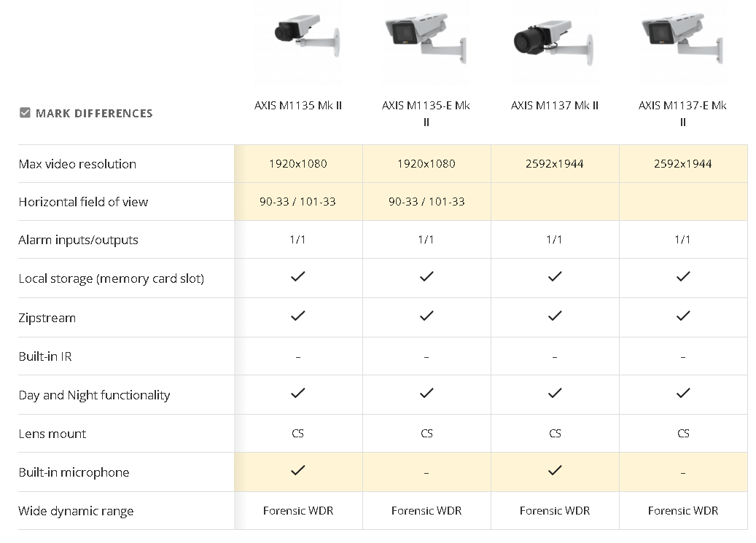This screenshot has width=756, height=543.
Task: Click Local storage checkmark for M1135 Mk II
Action: (298, 277)
